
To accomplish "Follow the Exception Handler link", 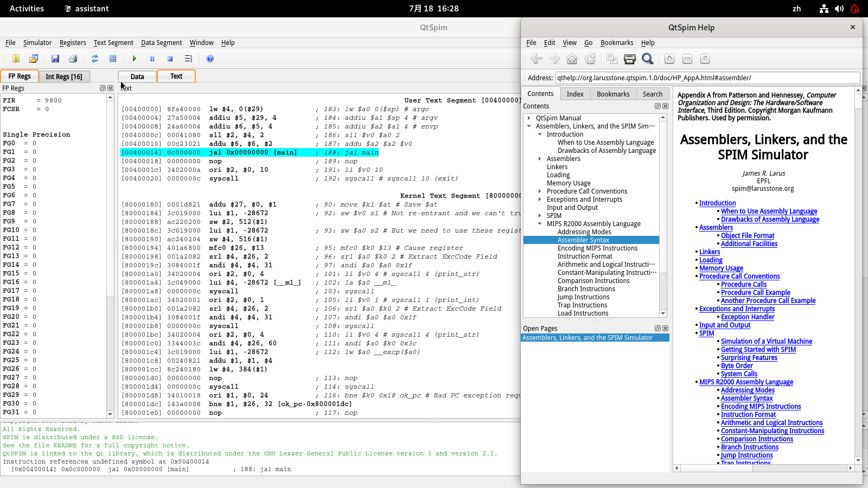I will (747, 317).
